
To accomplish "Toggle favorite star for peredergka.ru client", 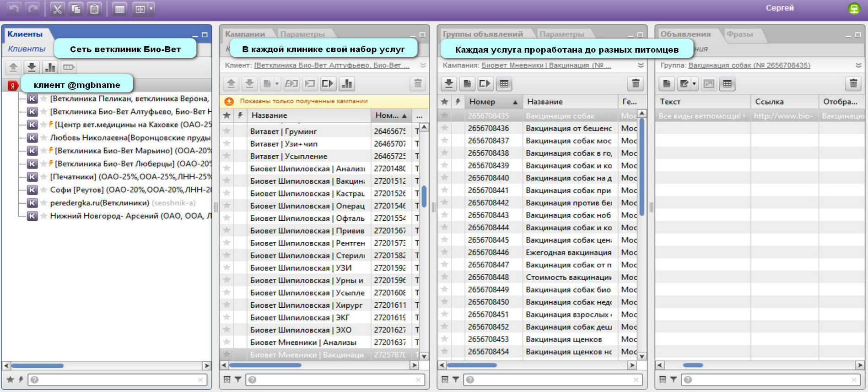I will coord(44,203).
